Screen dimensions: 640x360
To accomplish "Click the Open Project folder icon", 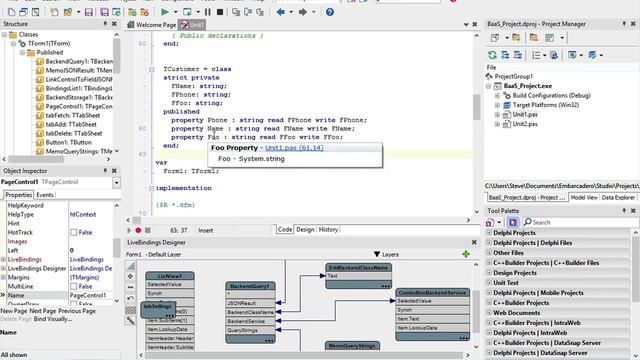I will pos(68,12).
